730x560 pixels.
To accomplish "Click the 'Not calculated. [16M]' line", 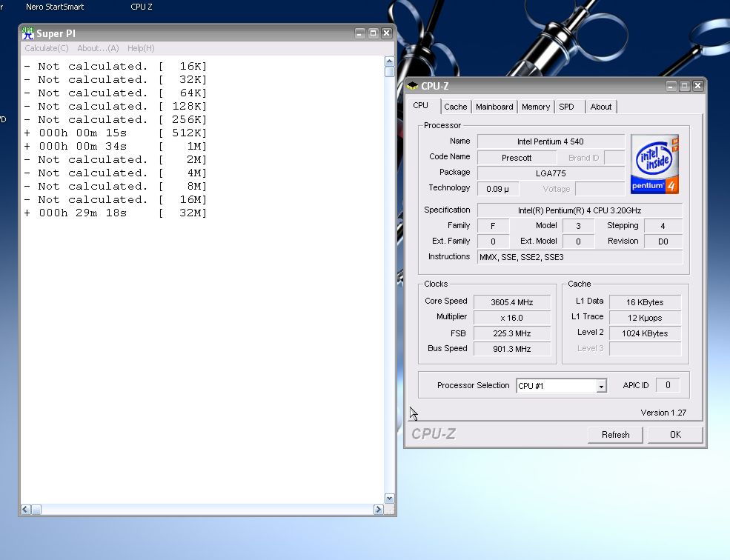I will [x=116, y=200].
